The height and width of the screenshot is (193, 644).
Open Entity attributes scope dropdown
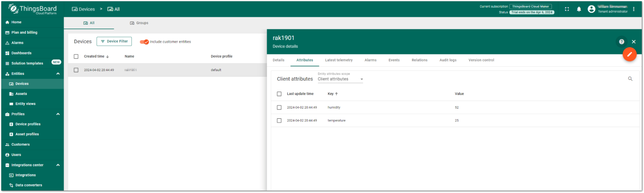341,79
